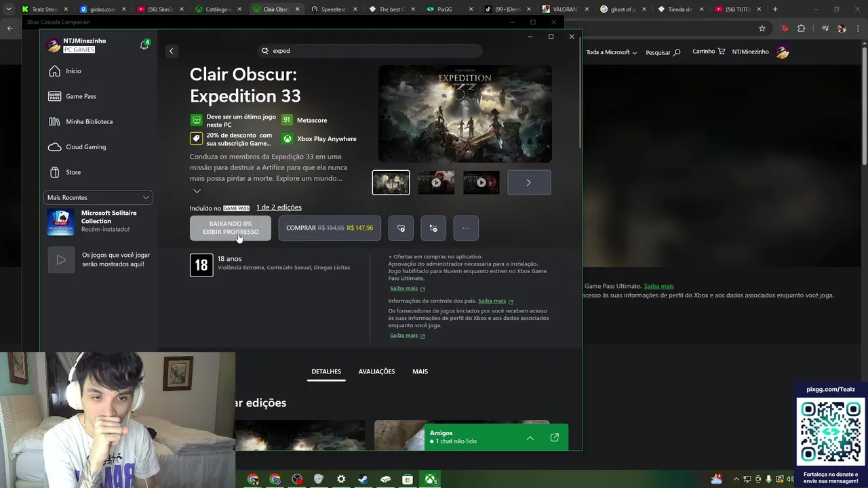Screen dimensions: 868x488
Task: Collapse the Mais Recentes dropdown
Action: 98,197
